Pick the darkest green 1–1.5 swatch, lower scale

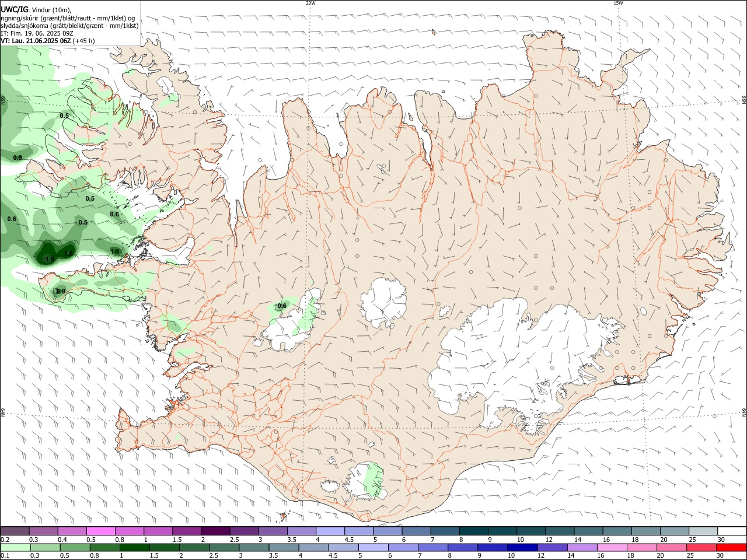(x=135, y=547)
